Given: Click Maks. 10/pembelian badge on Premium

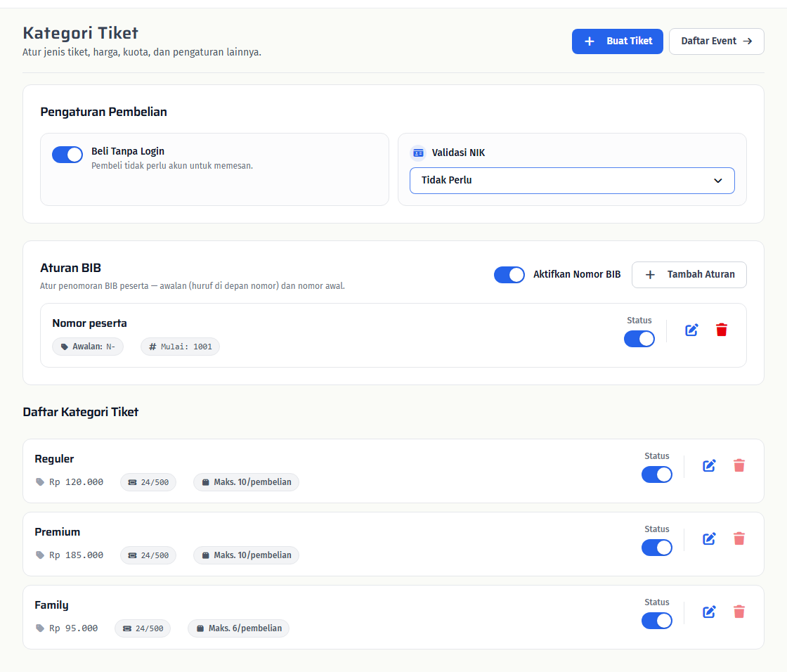Looking at the screenshot, I should click(247, 555).
